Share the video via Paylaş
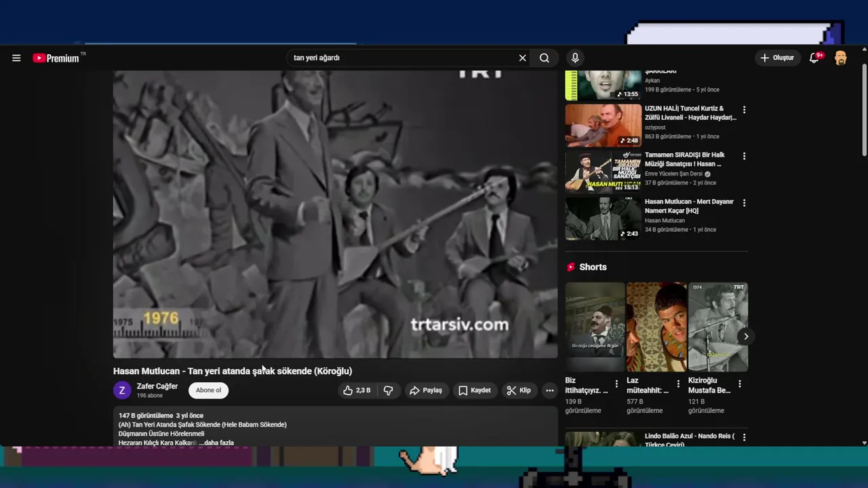Screen dimensions: 868x488 (425, 390)
